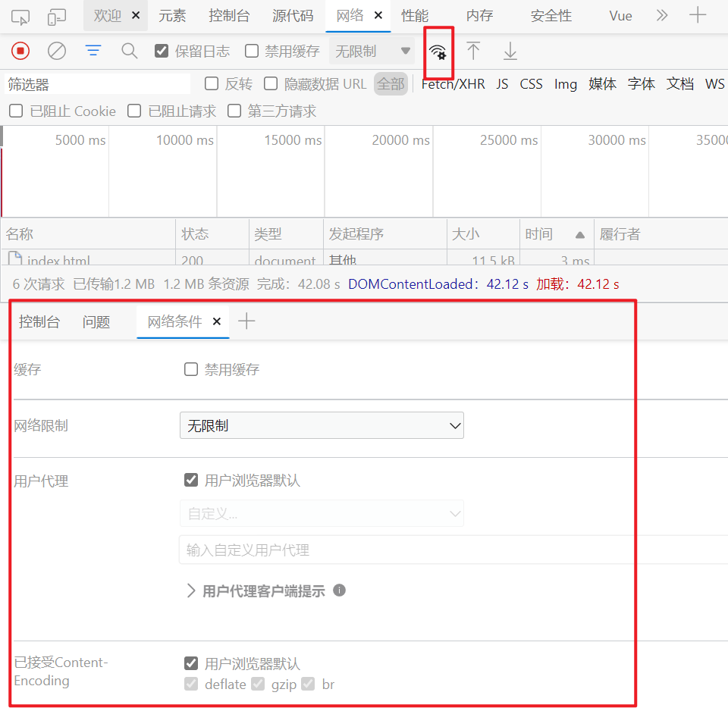Click the inspect element picker icon
The image size is (728, 708).
[x=20, y=16]
